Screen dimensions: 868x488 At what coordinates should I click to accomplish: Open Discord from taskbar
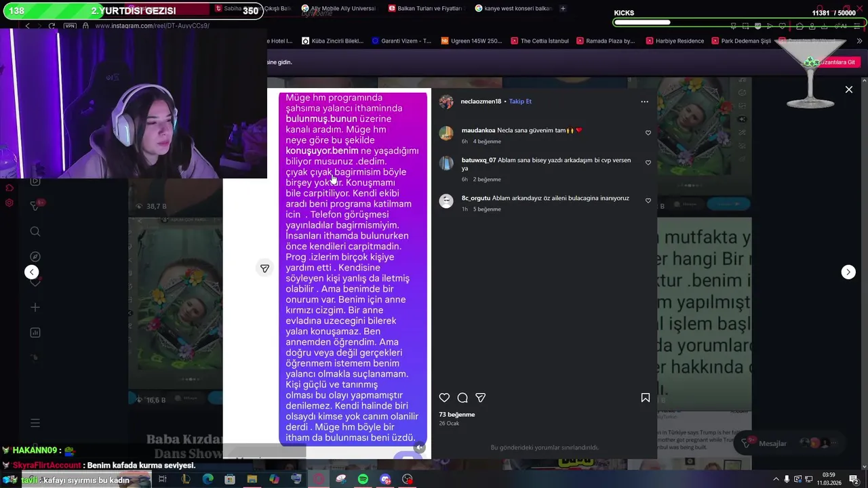point(385,479)
